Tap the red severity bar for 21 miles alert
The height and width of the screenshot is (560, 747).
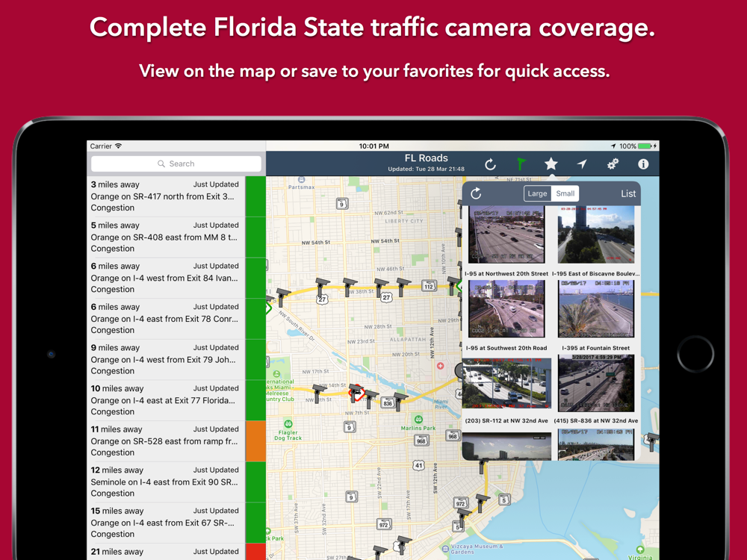[255, 552]
